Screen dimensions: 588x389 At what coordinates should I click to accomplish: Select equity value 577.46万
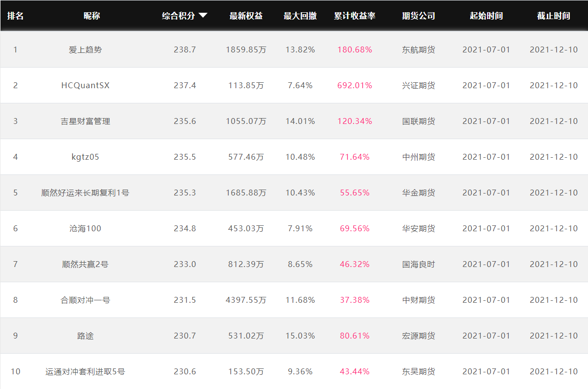click(246, 157)
